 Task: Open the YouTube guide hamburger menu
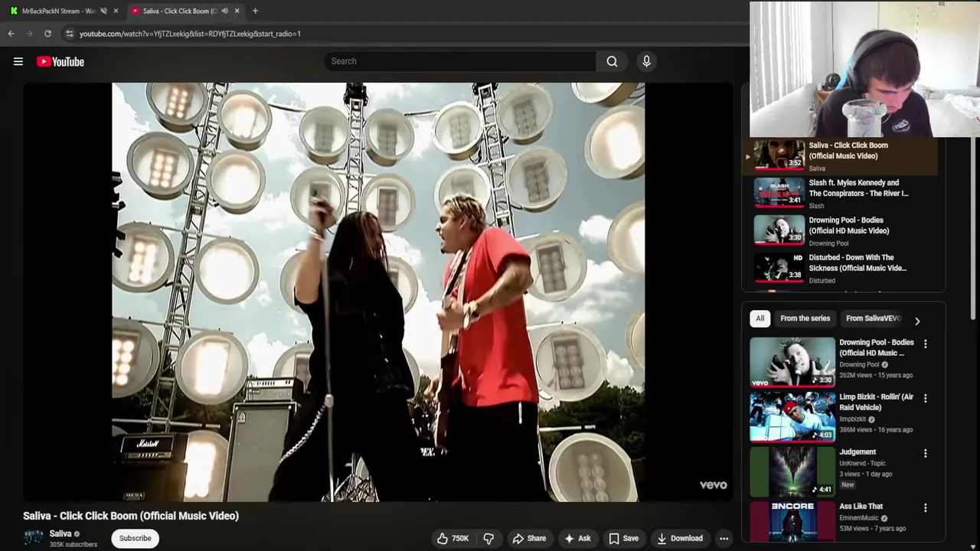[x=18, y=61]
